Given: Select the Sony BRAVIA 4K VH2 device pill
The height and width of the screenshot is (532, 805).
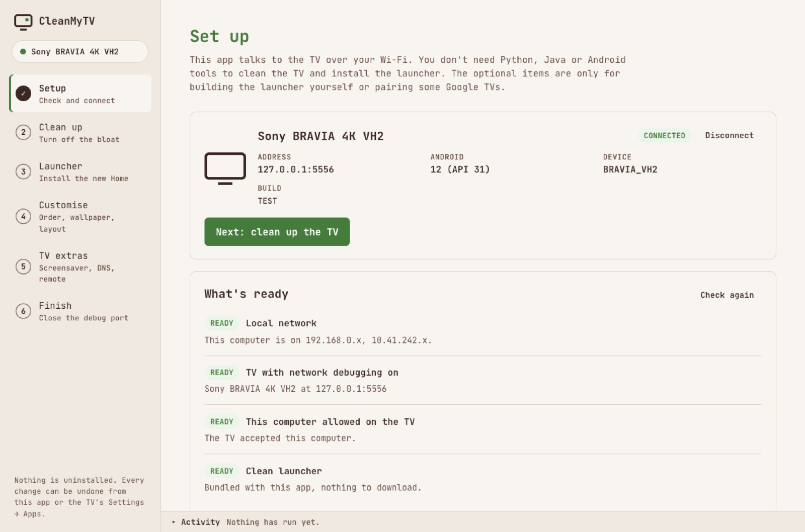Looking at the screenshot, I should pyautogui.click(x=80, y=51).
